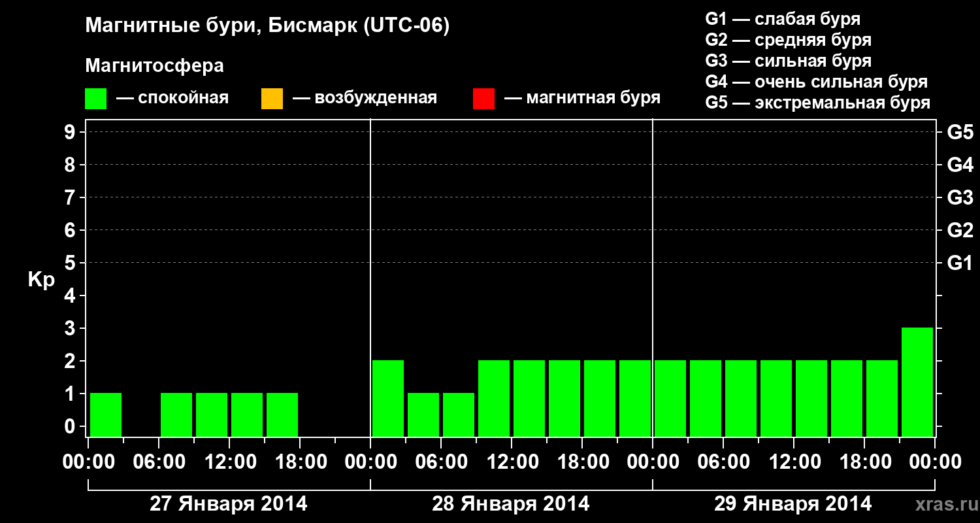The image size is (980, 523).
Task: Click the line G1 — слабая буря
Action: (x=783, y=19)
